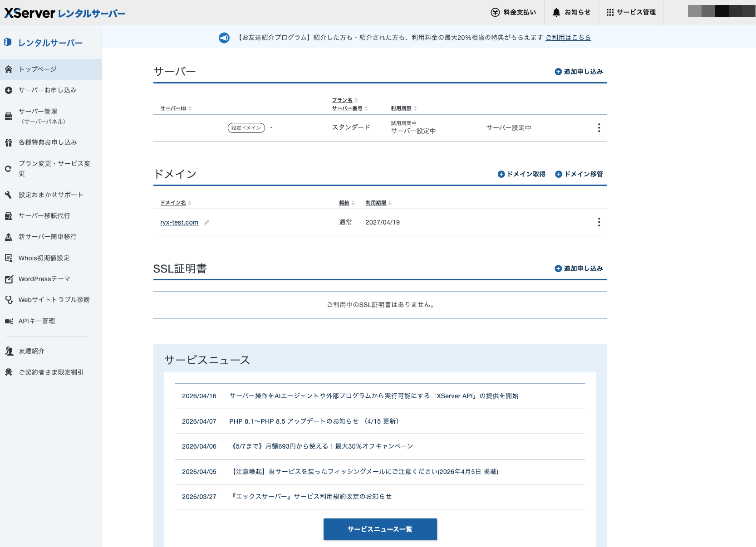The height and width of the screenshot is (547, 756).
Task: Select プラン変更・サービス変更 in the sidebar
Action: pyautogui.click(x=51, y=169)
